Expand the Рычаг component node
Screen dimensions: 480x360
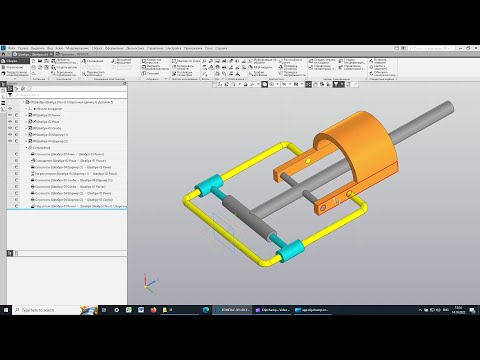(x=26, y=115)
